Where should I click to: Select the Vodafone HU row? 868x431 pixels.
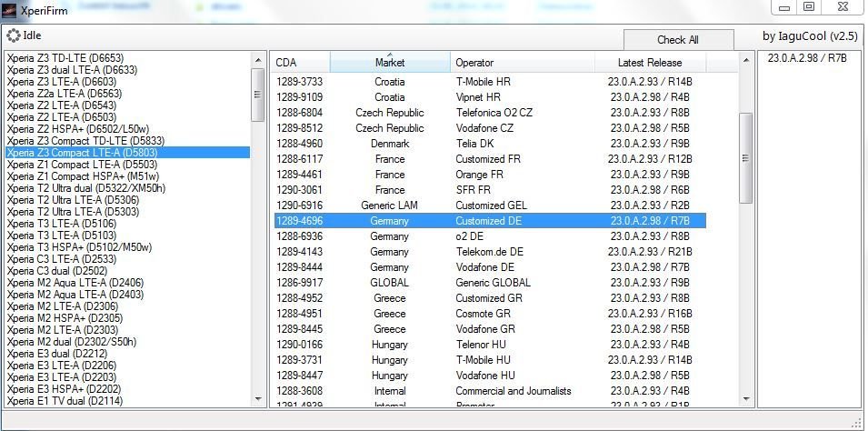491,376
